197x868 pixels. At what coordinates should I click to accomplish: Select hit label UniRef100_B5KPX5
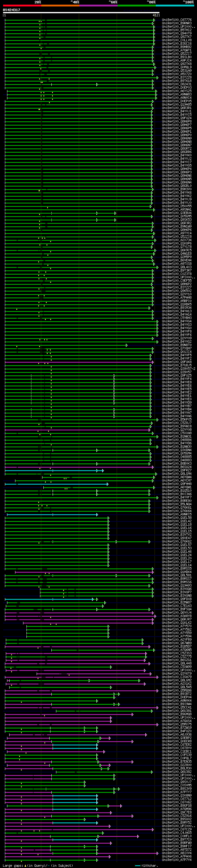[x=176, y=419]
